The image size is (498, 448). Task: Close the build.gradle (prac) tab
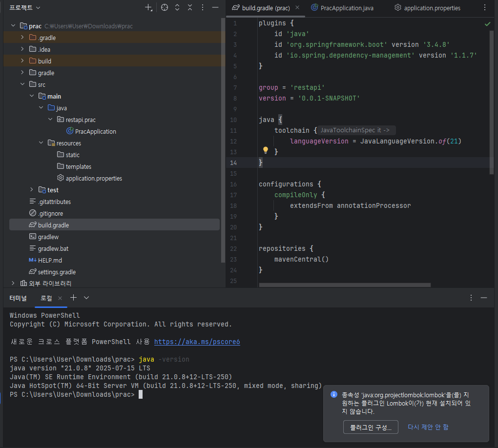[297, 8]
